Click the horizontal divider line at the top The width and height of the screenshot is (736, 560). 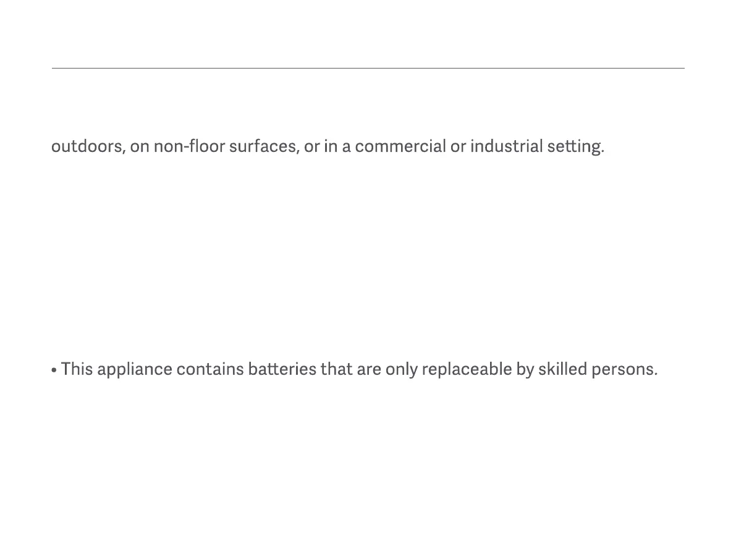(368, 68)
